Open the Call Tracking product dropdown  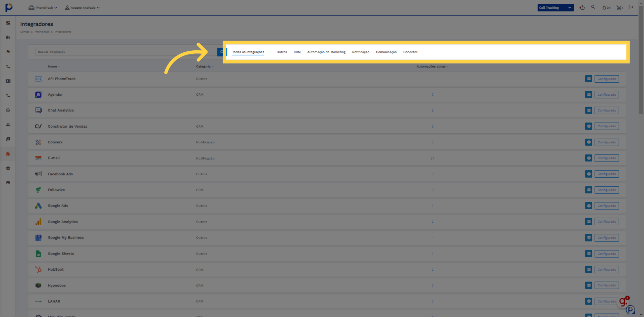click(556, 8)
